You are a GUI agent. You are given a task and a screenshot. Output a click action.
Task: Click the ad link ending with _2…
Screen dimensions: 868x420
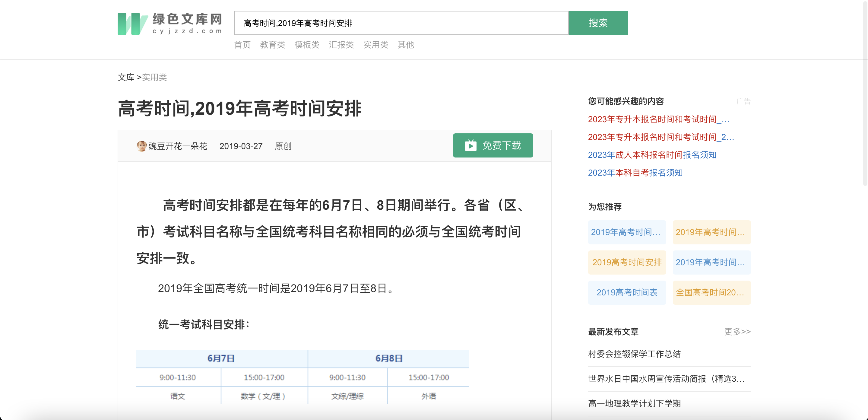click(661, 137)
